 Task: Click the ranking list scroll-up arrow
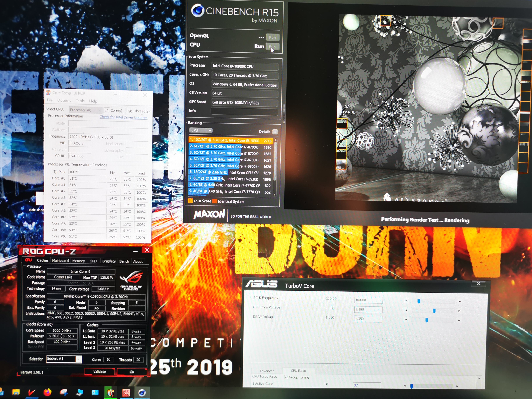point(275,140)
